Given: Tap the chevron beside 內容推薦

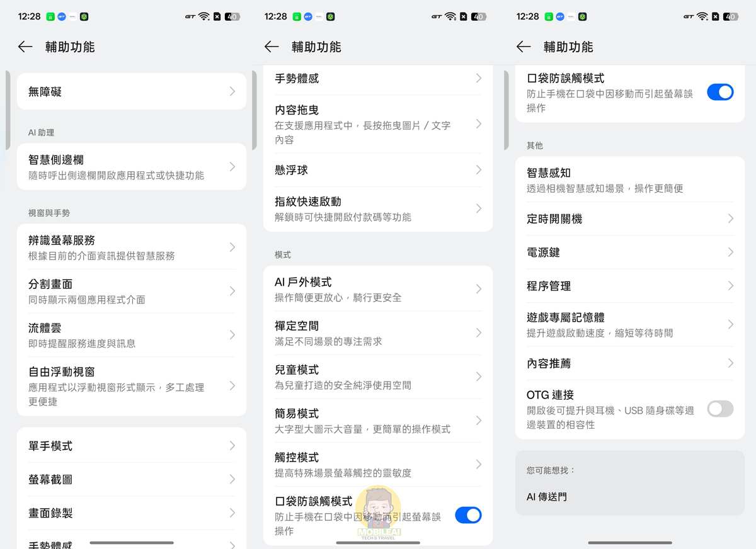Looking at the screenshot, I should click(731, 363).
